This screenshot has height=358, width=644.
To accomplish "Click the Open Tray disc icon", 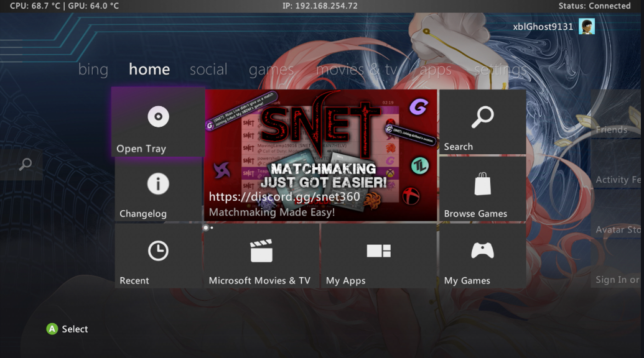I will point(158,117).
